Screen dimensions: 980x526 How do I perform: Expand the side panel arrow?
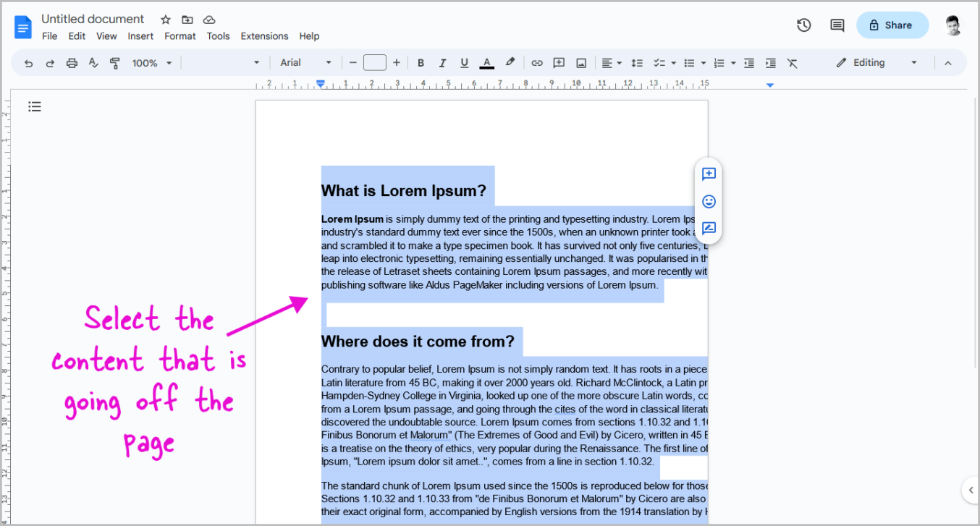point(971,490)
